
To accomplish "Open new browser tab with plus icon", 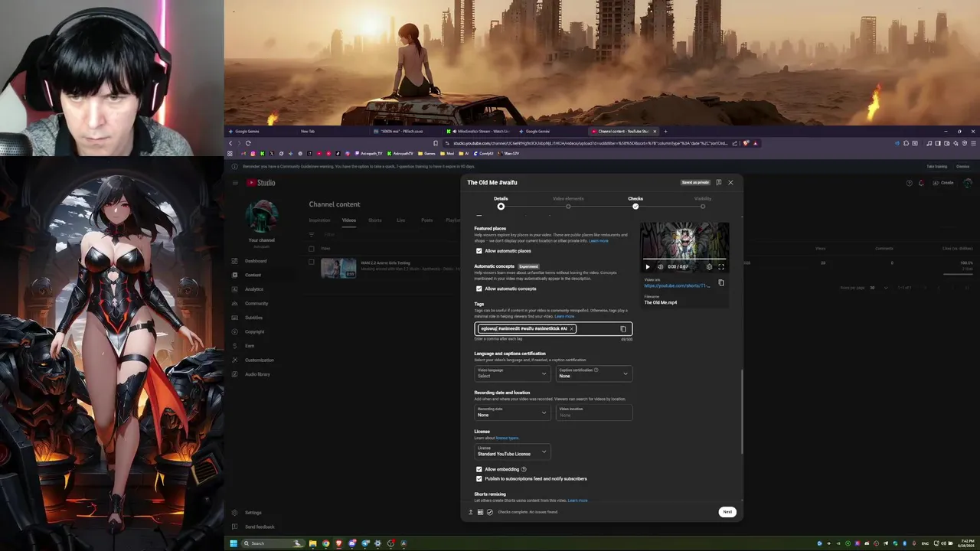I will 665,131.
